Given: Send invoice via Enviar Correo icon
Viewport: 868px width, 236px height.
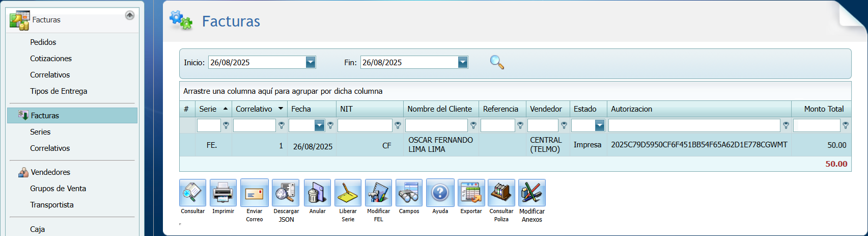Looking at the screenshot, I should pyautogui.click(x=254, y=193).
